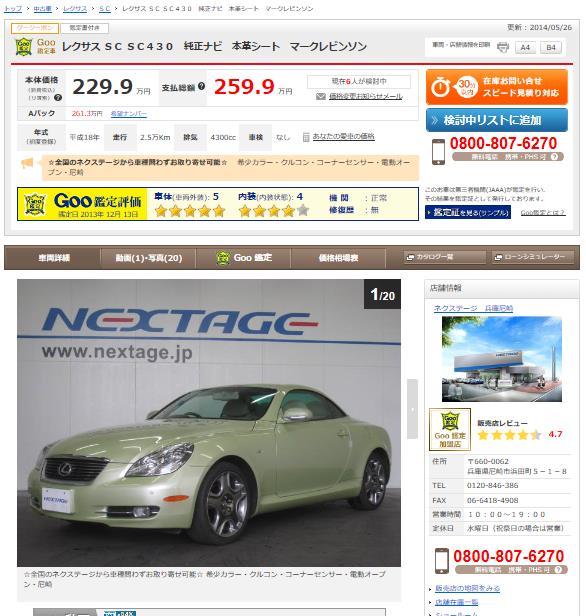Click the next-photo arrow beside main image
Image resolution: width=586 pixels, height=616 pixels.
coord(412,409)
